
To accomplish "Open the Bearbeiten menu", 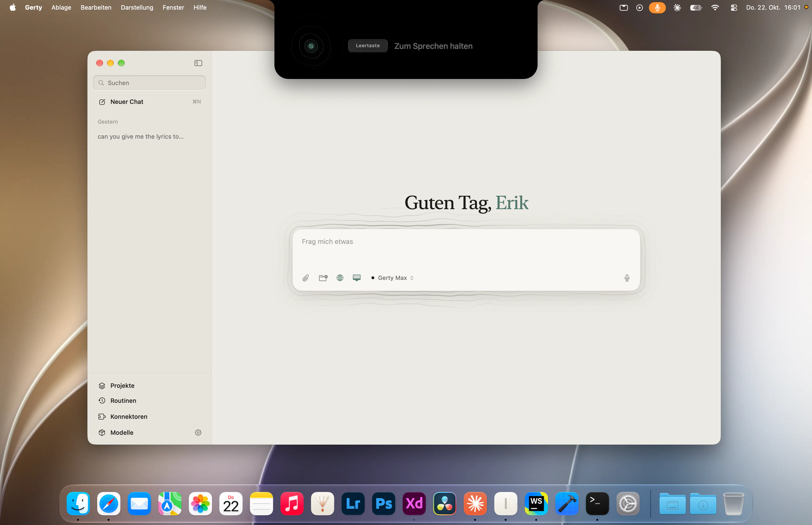I will point(96,7).
